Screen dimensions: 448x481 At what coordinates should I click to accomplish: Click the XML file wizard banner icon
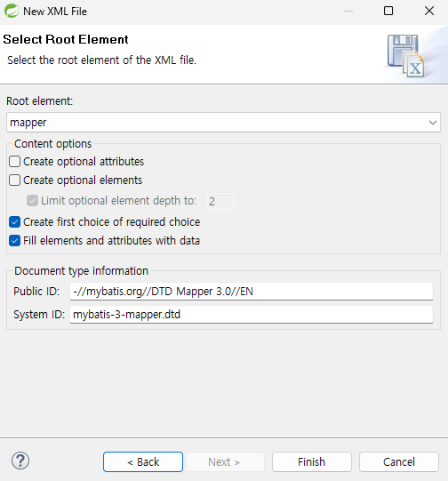(405, 56)
